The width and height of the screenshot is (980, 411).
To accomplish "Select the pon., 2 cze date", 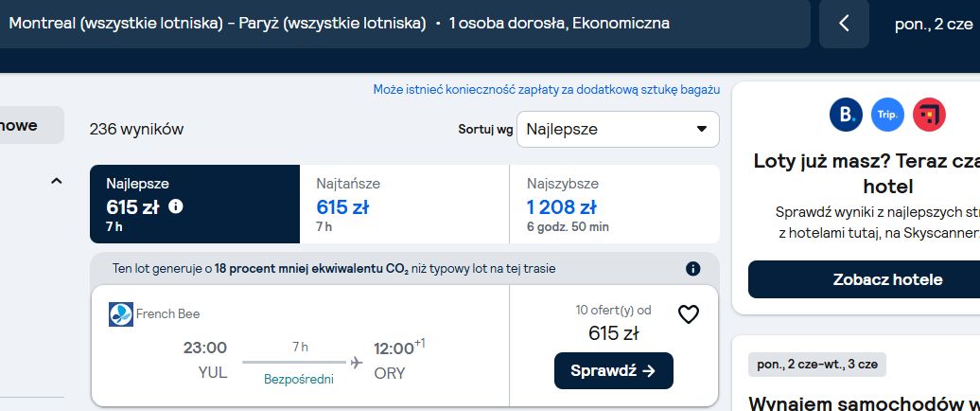I will (934, 24).
